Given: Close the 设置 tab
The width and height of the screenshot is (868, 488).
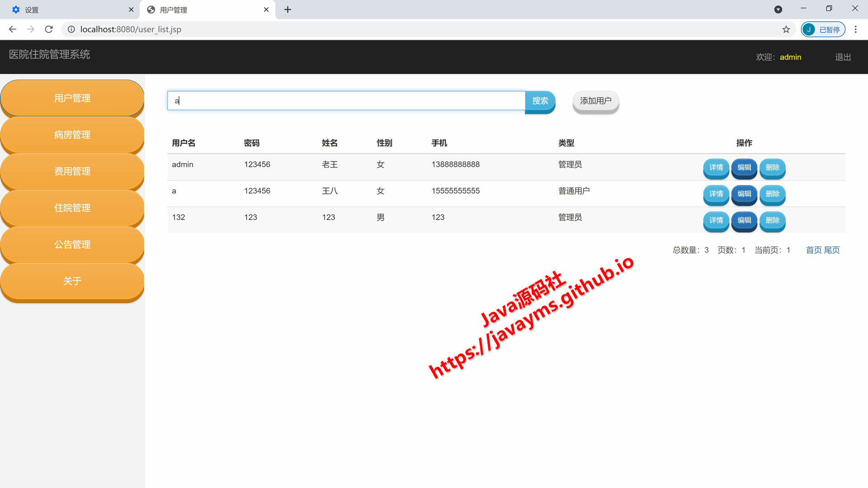Looking at the screenshot, I should (131, 9).
